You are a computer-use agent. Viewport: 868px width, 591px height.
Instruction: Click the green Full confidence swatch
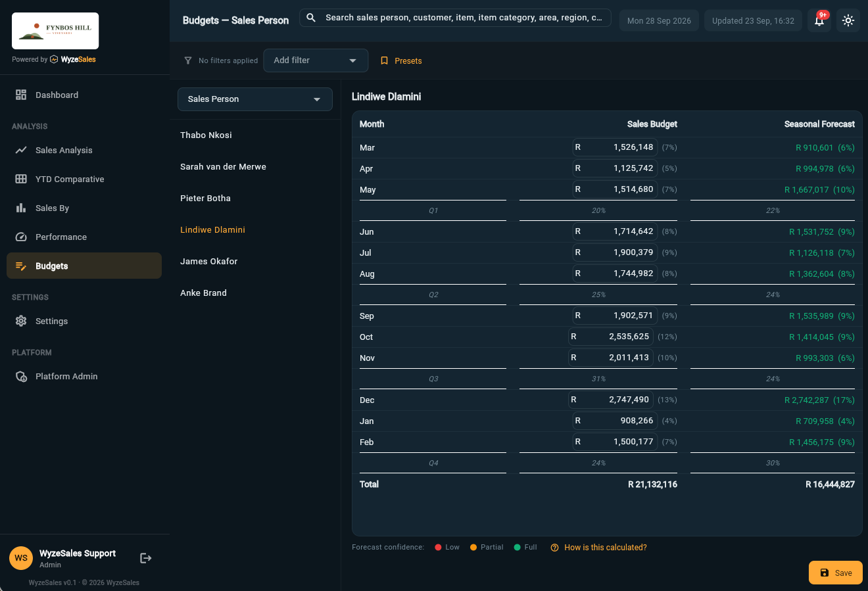click(518, 548)
